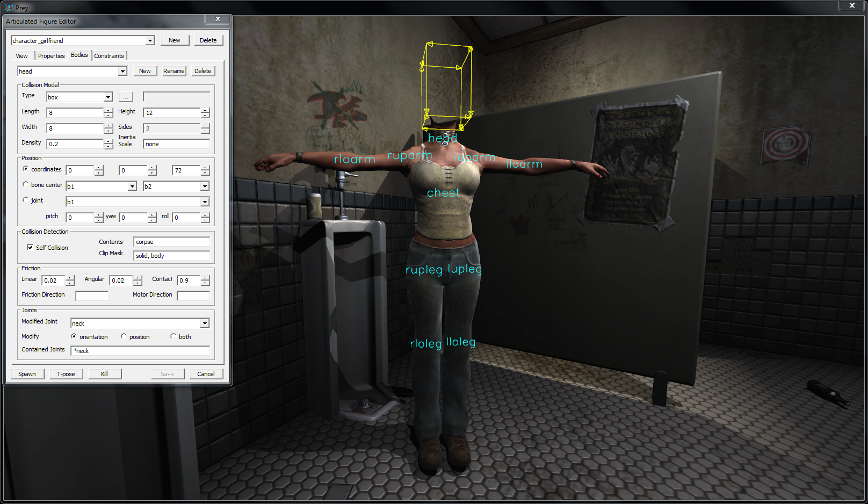868x504 pixels.
Task: Click the Length stepper arrows
Action: tap(108, 113)
